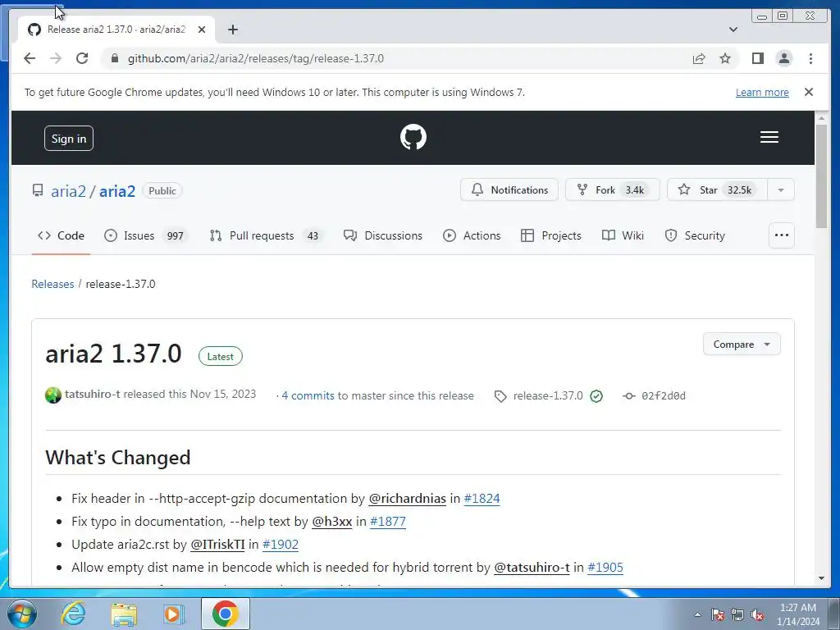Click the verified signature check icon
Viewport: 840px width, 630px height.
[596, 396]
